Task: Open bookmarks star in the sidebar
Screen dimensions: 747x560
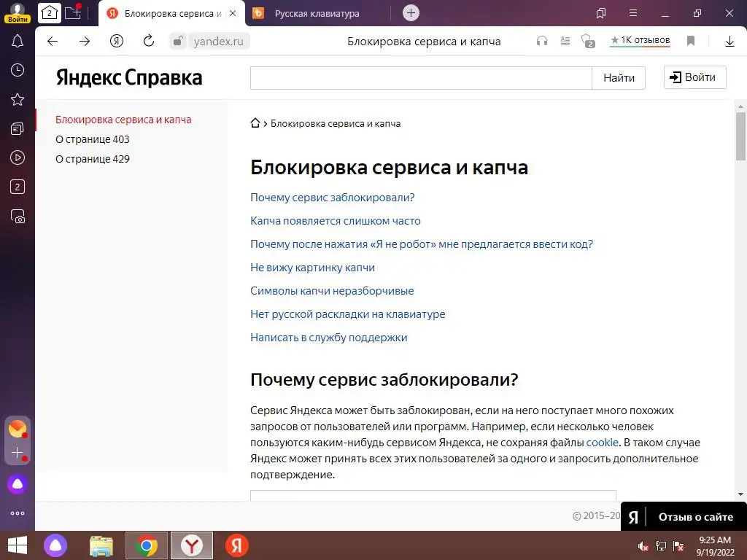Action: click(x=18, y=99)
